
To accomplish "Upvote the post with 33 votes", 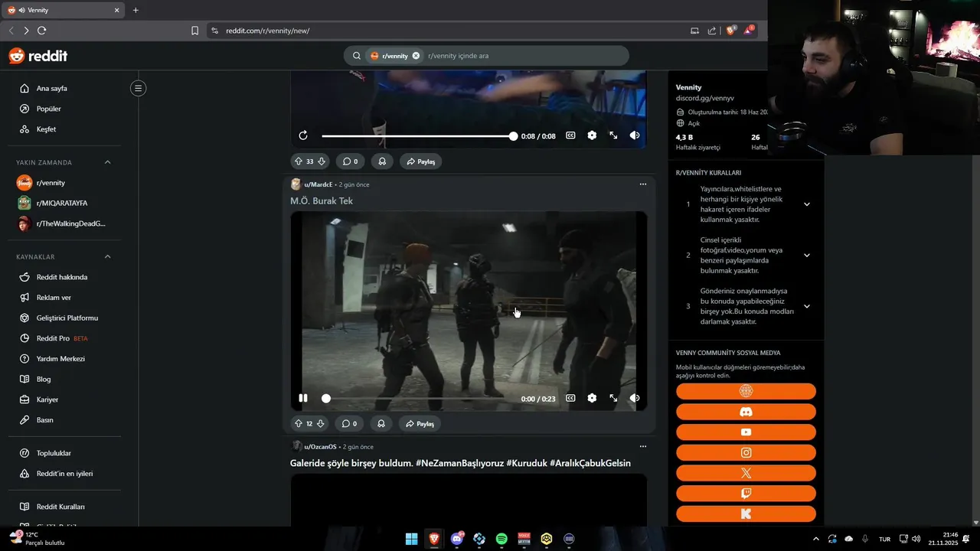I will (299, 161).
